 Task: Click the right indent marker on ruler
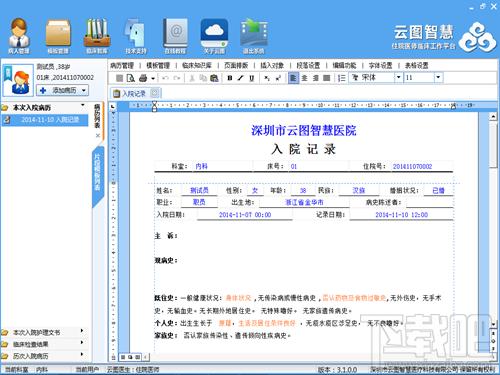tap(453, 106)
